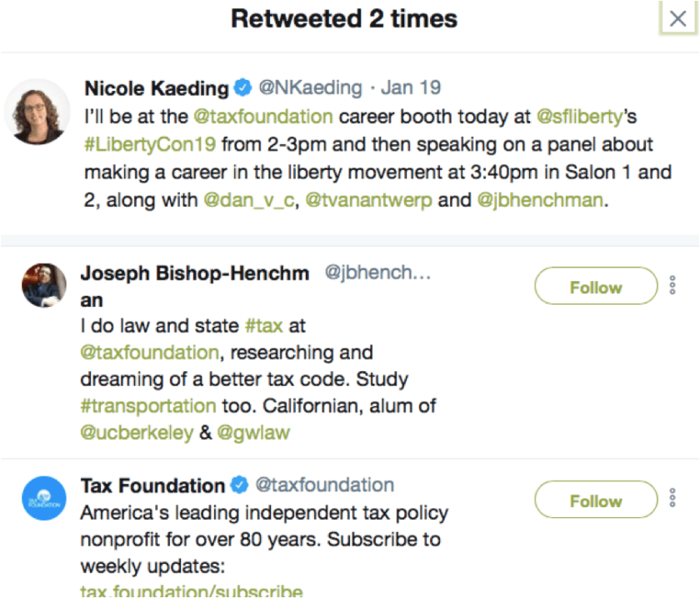Image resolution: width=700 pixels, height=598 pixels.
Task: Open Joseph Bishop-Henchman's avatar
Action: click(x=43, y=287)
